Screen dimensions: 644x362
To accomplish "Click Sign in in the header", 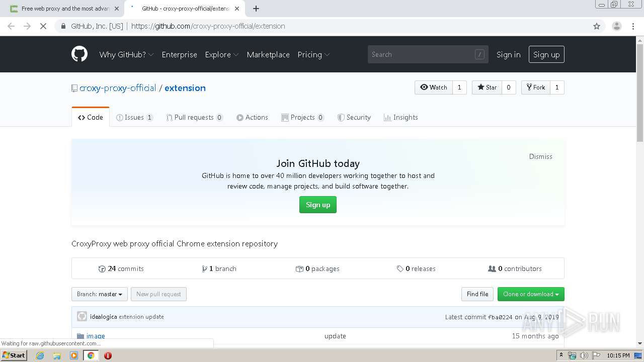I will (508, 54).
